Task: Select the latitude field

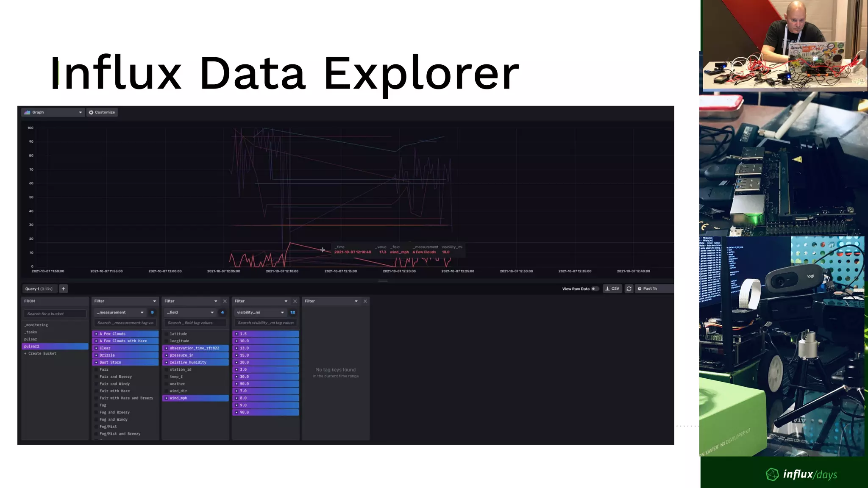Action: (x=195, y=334)
